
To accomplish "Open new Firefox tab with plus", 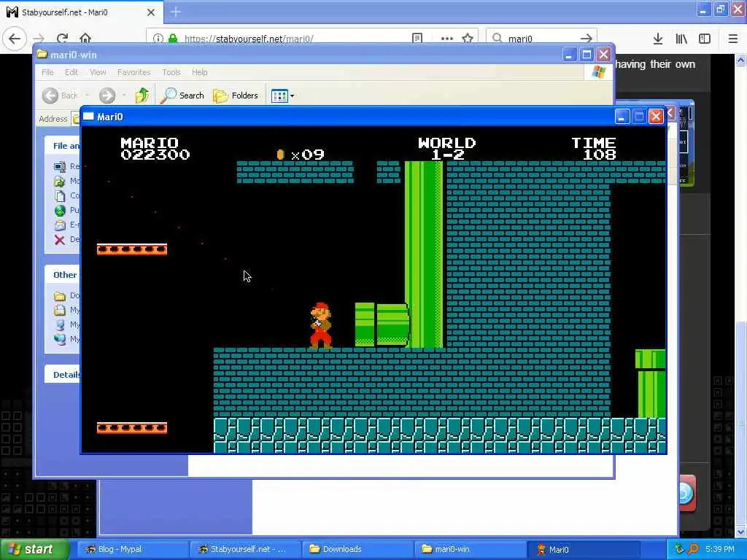I will tap(176, 12).
